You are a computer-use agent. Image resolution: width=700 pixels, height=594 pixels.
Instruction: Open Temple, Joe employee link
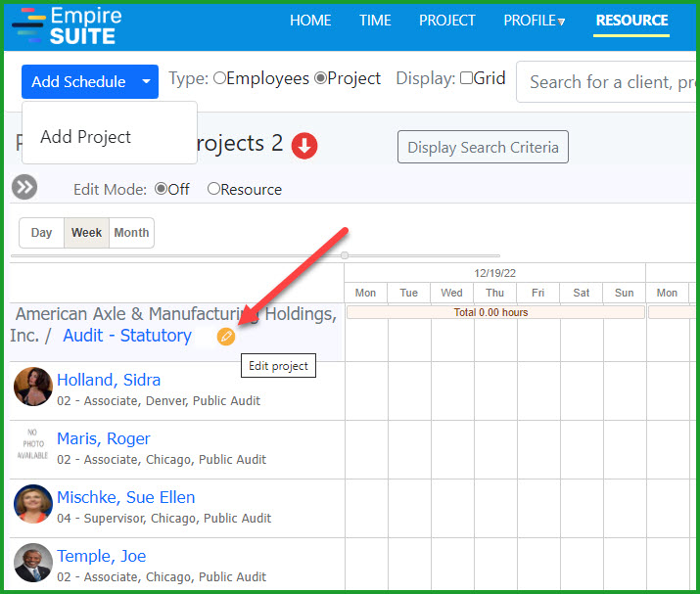(102, 556)
